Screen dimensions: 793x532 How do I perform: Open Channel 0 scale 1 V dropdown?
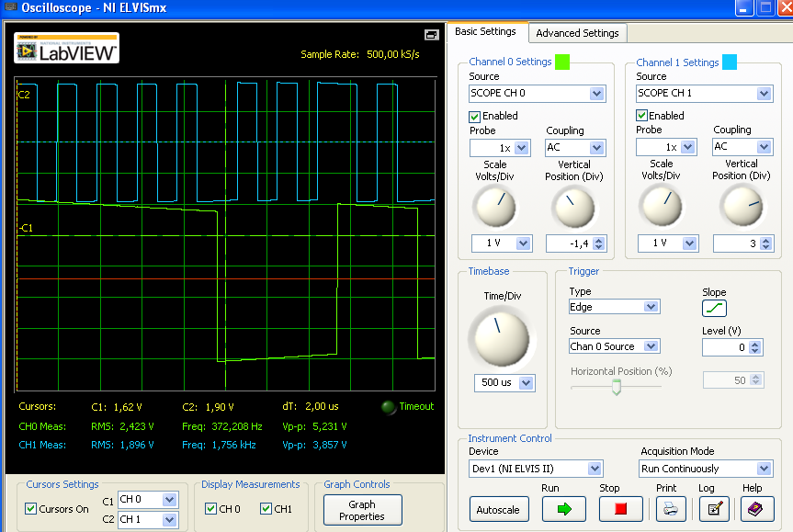(501, 243)
